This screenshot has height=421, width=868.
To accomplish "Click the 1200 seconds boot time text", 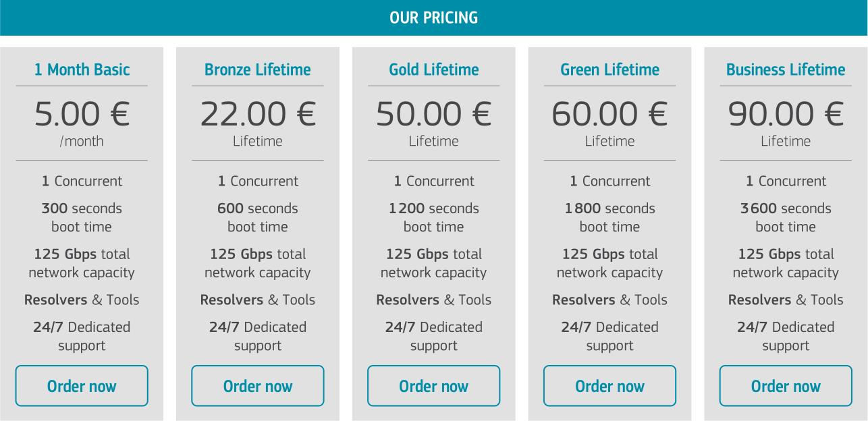I will pyautogui.click(x=433, y=217).
